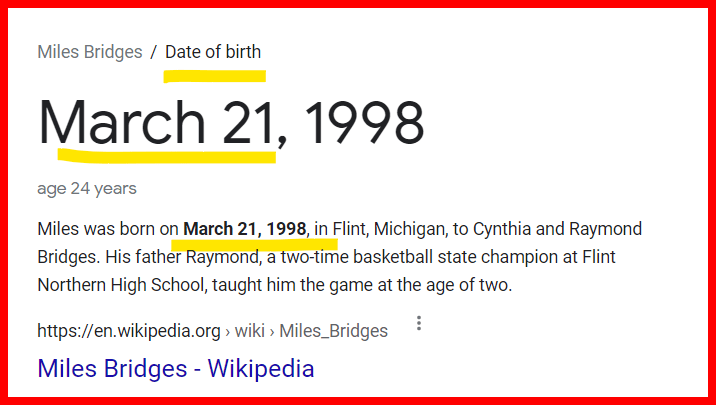Image resolution: width=716 pixels, height=405 pixels.
Task: Click the slash separator in the breadcrumb
Action: coord(153,52)
